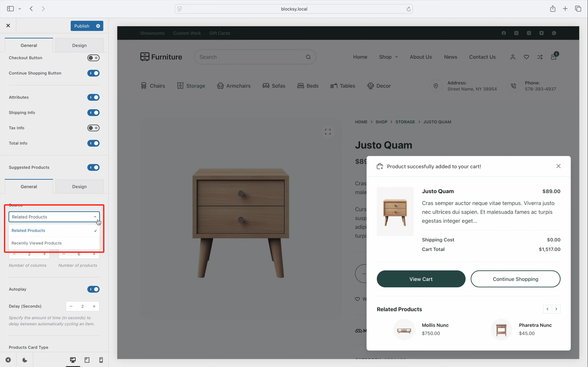Switch to mobile preview device icon
This screenshot has height=367, width=588.
[x=101, y=360]
